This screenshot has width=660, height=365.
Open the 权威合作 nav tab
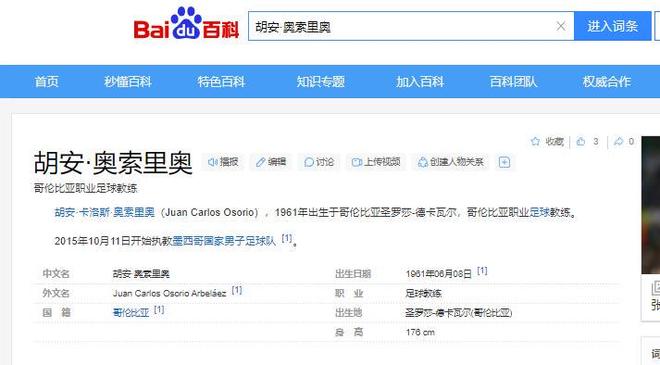click(x=607, y=81)
